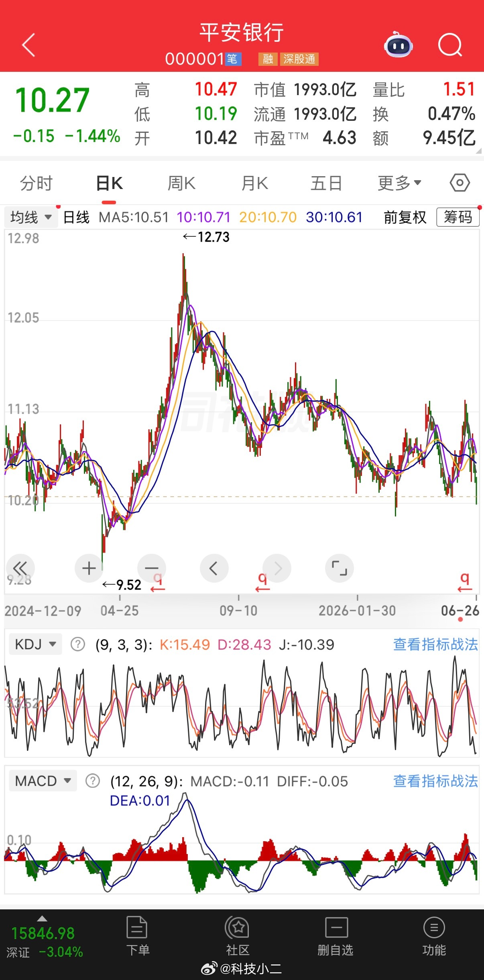Tap the current price 10.27
The height and width of the screenshot is (980, 484).
(x=52, y=100)
